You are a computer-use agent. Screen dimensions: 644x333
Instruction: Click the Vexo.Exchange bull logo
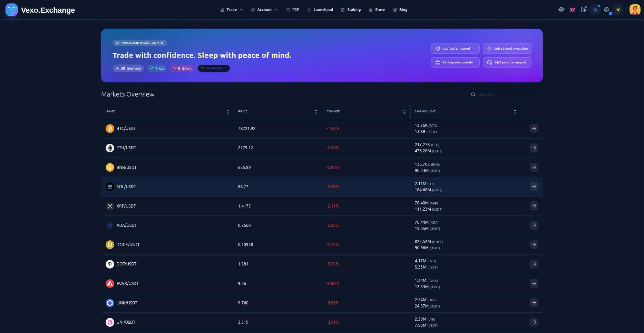pos(11,10)
